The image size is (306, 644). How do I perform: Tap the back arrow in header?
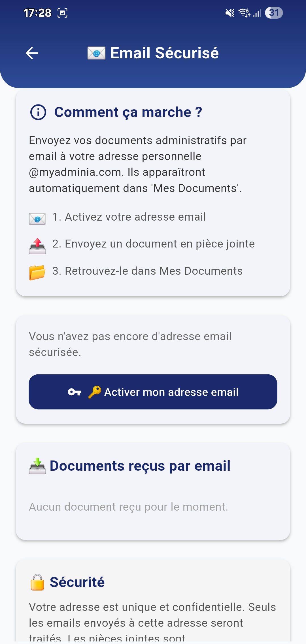(32, 53)
